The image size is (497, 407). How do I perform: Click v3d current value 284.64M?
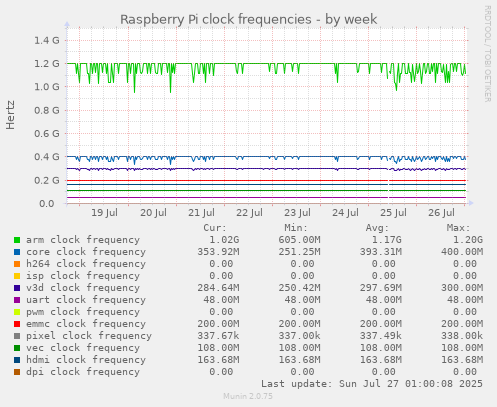218,288
